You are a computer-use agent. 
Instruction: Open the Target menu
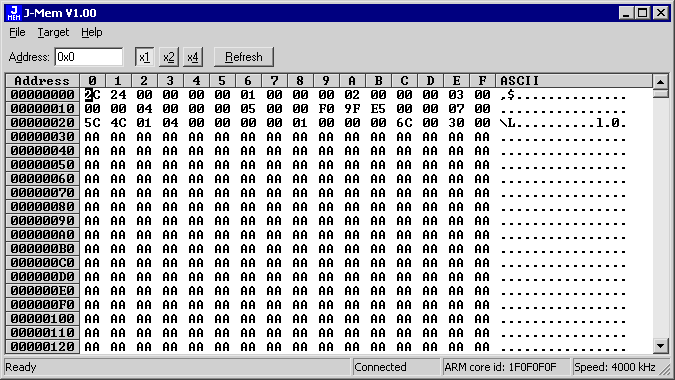(53, 32)
